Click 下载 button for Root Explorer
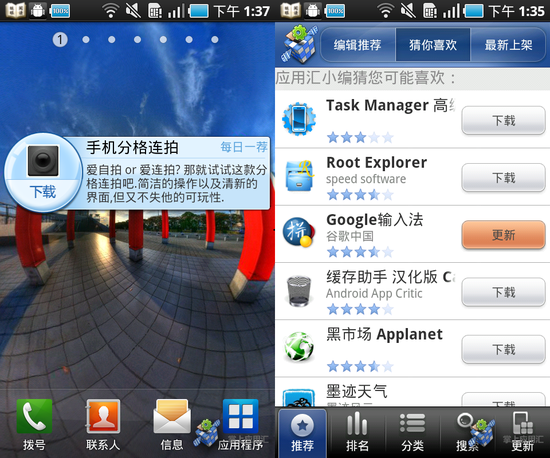The width and height of the screenshot is (550, 458). point(503,178)
